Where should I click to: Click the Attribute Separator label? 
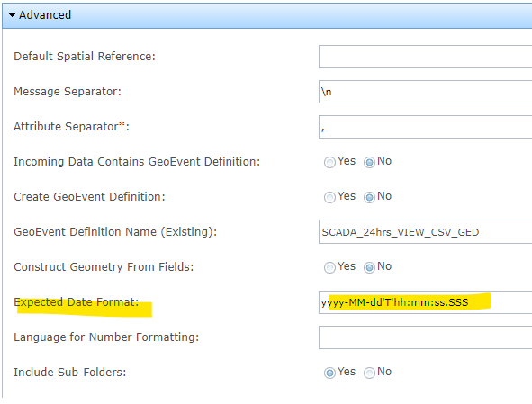pyautogui.click(x=72, y=127)
